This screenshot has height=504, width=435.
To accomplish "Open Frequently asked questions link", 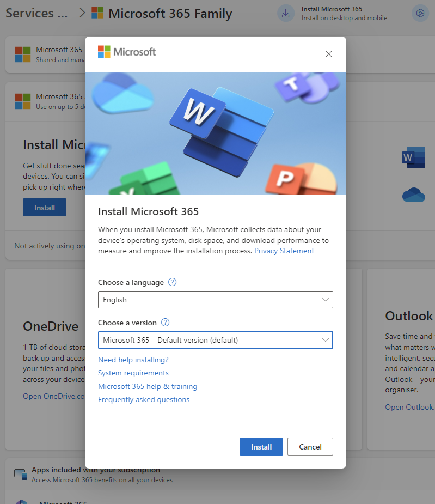I will (x=144, y=399).
